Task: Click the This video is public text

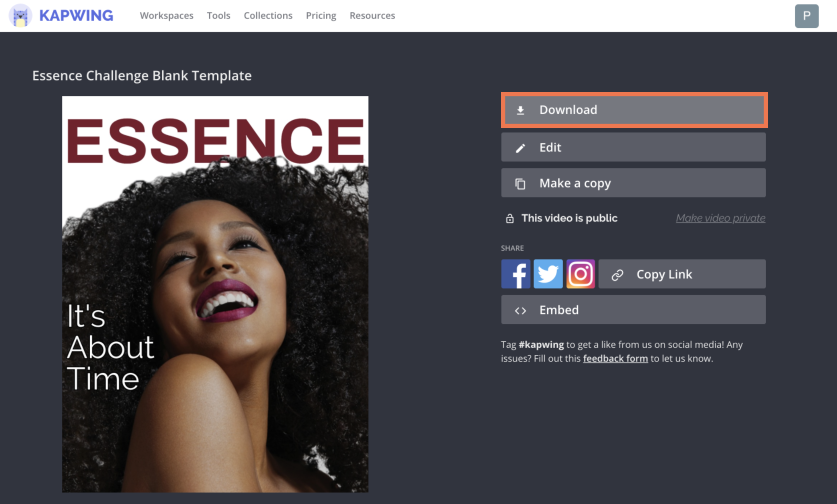Action: tap(569, 218)
